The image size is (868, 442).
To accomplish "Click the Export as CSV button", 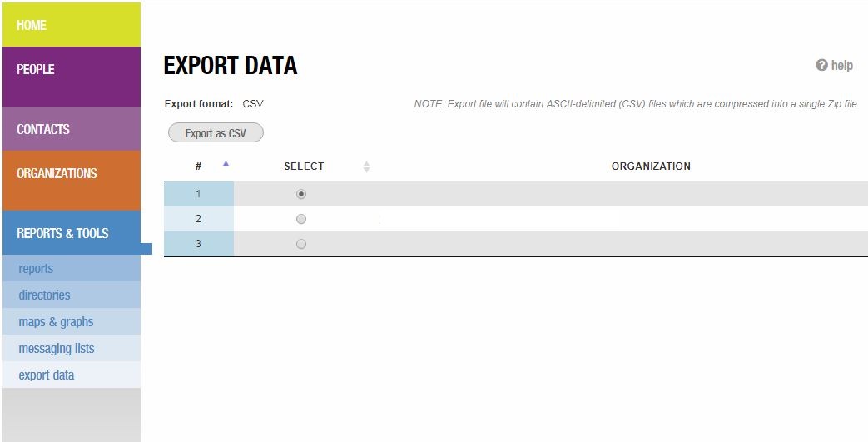I will pos(216,133).
